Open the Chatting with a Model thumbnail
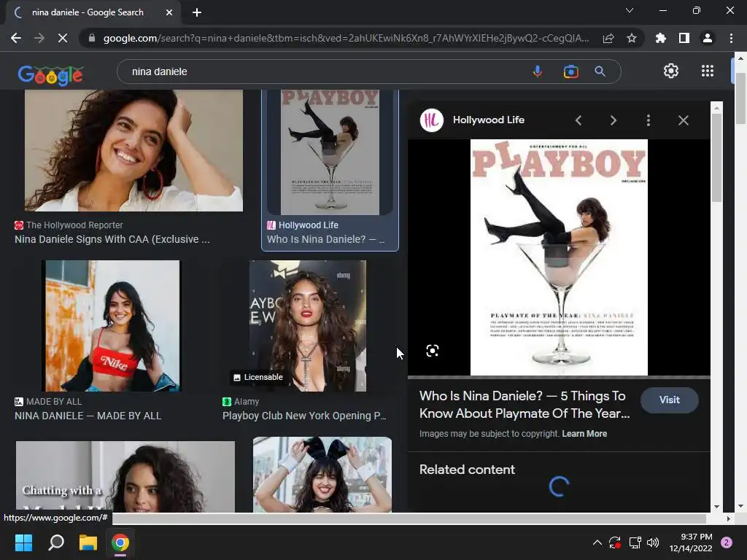 (125, 477)
